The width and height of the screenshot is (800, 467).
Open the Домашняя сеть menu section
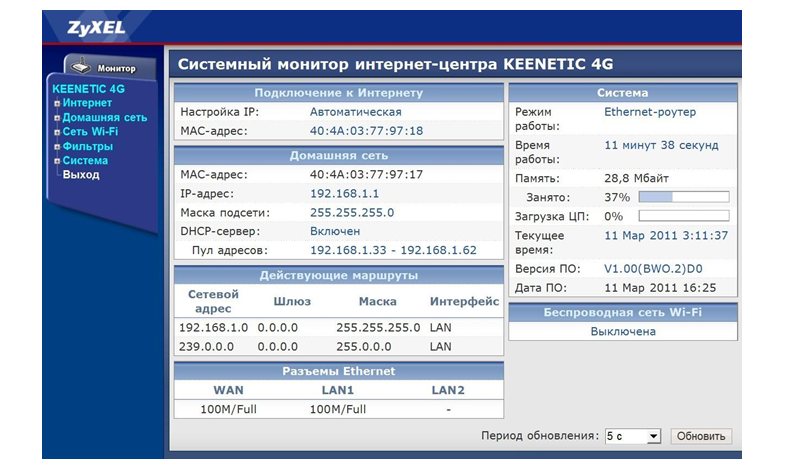pos(105,117)
